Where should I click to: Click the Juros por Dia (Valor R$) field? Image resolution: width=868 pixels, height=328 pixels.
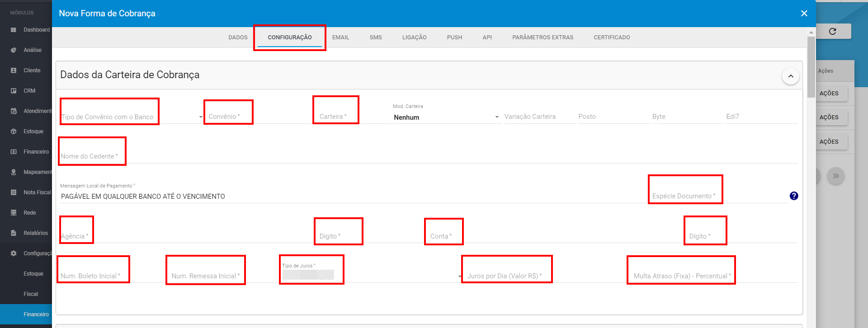(547, 276)
